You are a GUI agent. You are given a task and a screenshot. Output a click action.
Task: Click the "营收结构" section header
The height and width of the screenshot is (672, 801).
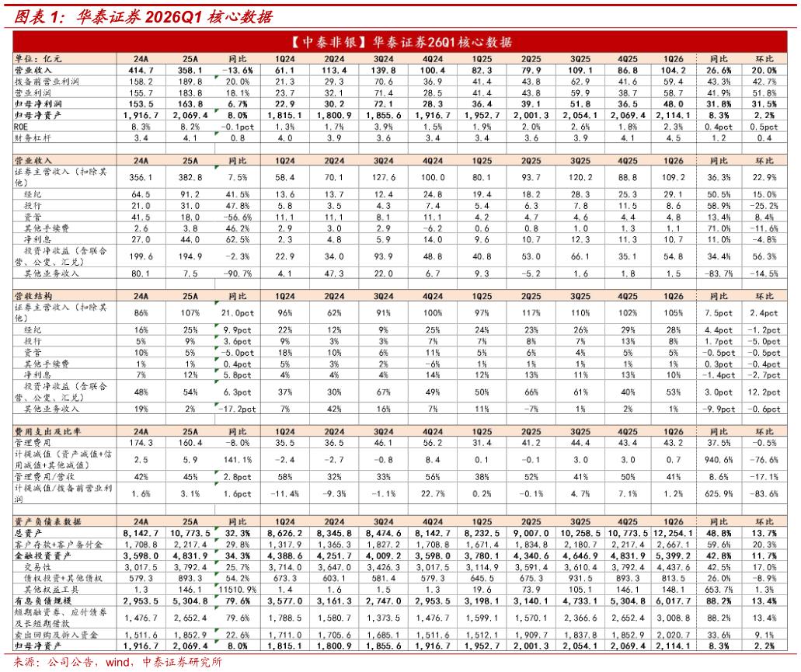point(33,296)
